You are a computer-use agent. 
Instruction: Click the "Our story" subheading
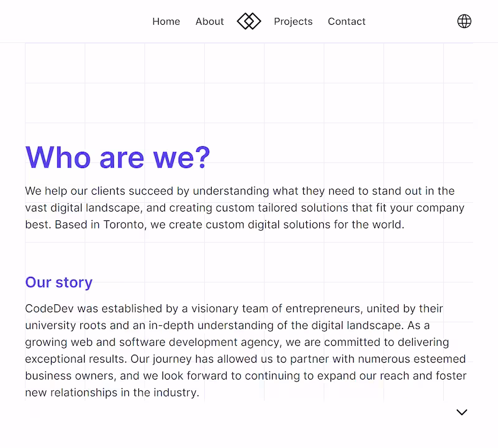pos(59,282)
